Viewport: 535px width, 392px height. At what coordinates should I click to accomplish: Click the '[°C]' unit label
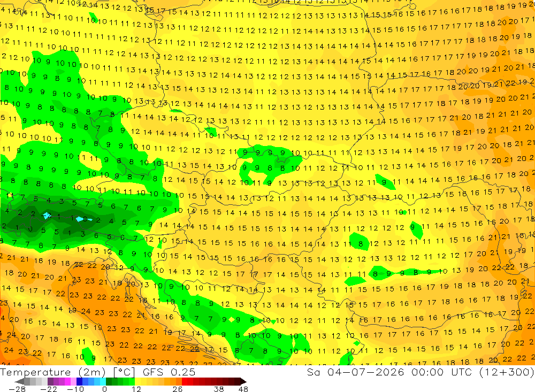click(124, 372)
